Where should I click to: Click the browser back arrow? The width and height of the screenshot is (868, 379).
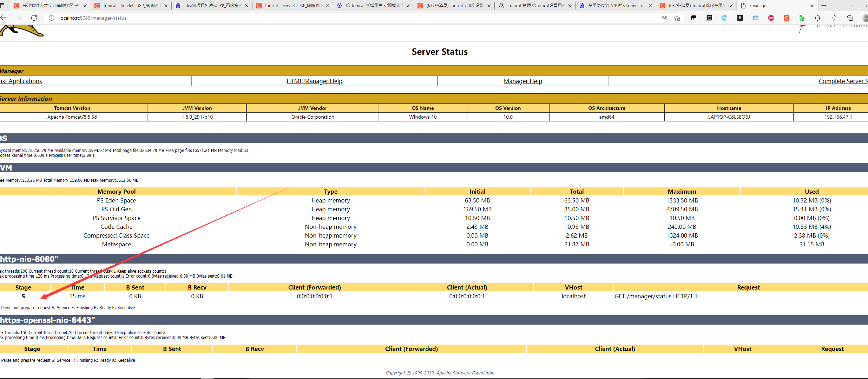[x=3, y=18]
